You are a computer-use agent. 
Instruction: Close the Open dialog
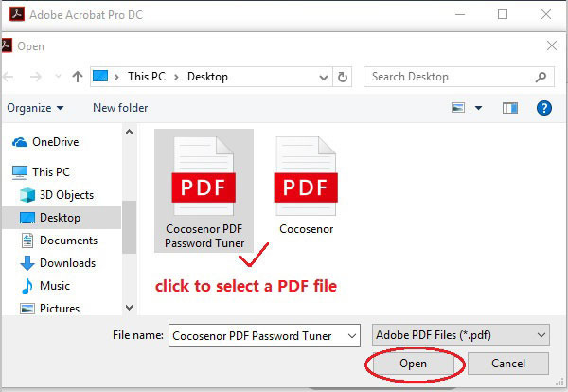pos(552,45)
